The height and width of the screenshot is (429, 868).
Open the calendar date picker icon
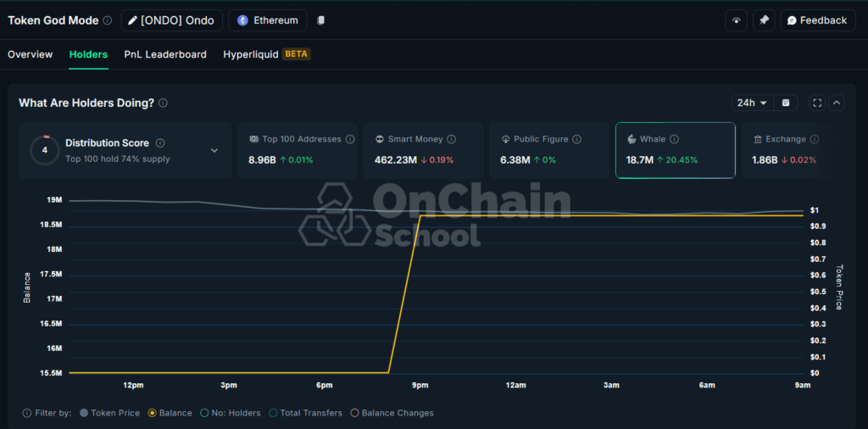786,103
